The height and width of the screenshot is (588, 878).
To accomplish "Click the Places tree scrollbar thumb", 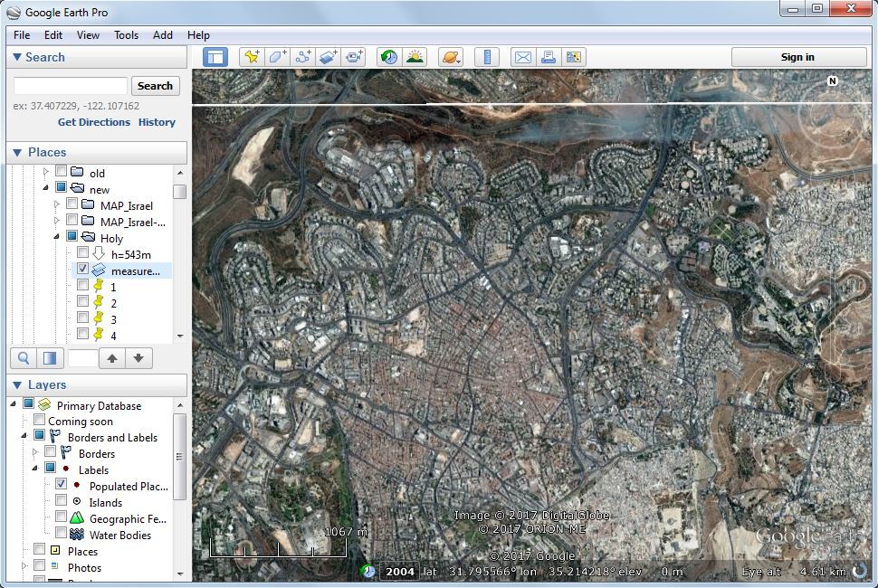I will click(x=179, y=192).
